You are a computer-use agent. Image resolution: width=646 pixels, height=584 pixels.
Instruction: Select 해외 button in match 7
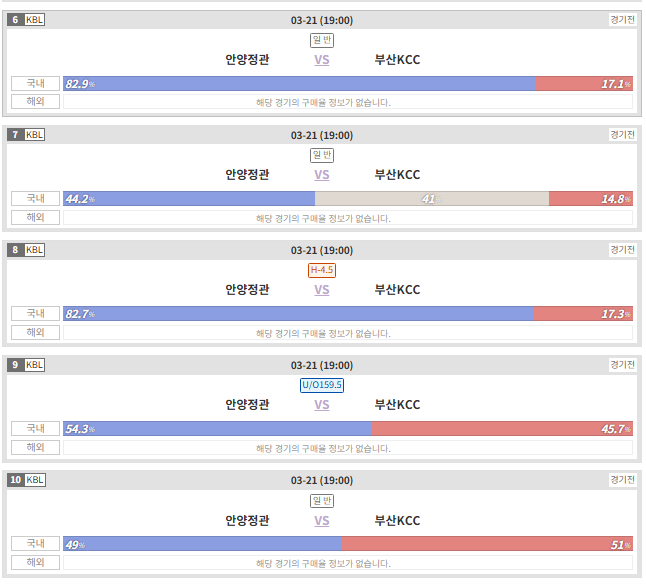(35, 217)
